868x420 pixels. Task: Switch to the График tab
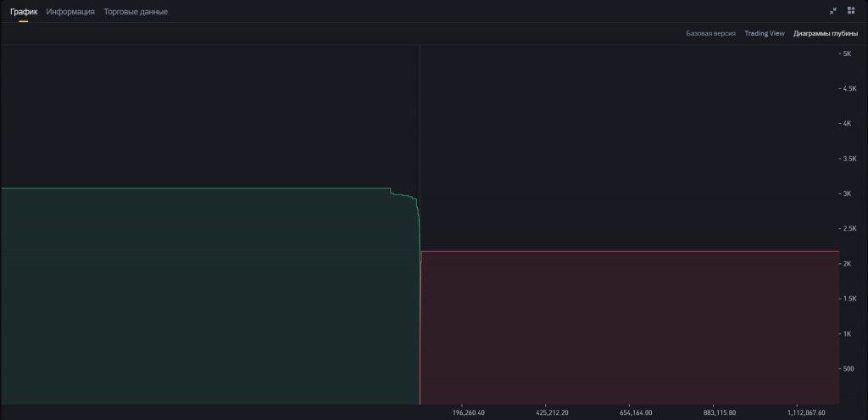pos(24,12)
